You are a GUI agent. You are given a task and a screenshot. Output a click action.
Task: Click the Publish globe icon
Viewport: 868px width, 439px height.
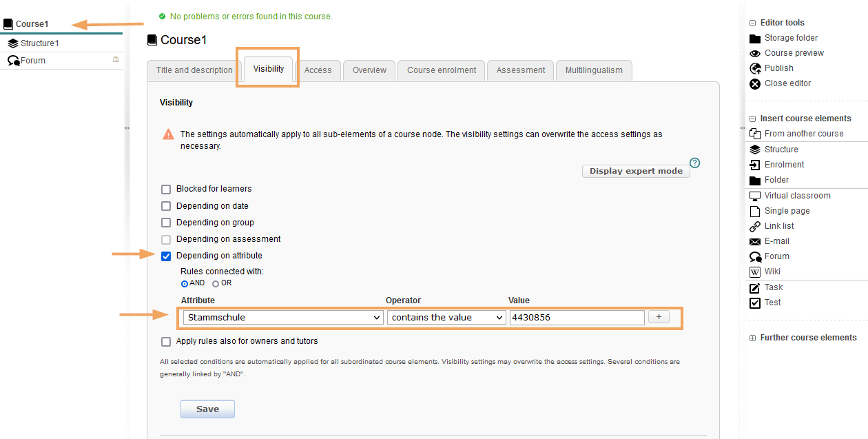point(754,68)
